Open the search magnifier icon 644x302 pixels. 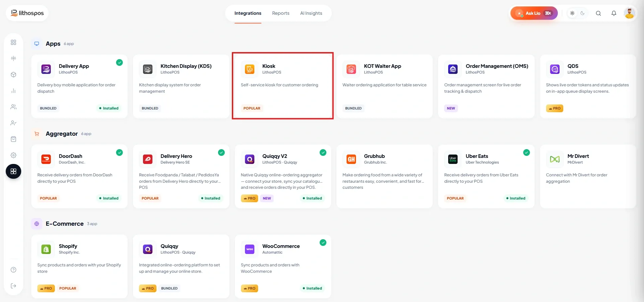(x=598, y=13)
